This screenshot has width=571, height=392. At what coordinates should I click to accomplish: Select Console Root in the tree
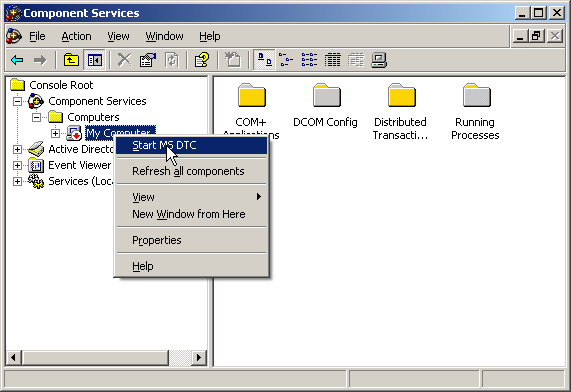tap(61, 85)
